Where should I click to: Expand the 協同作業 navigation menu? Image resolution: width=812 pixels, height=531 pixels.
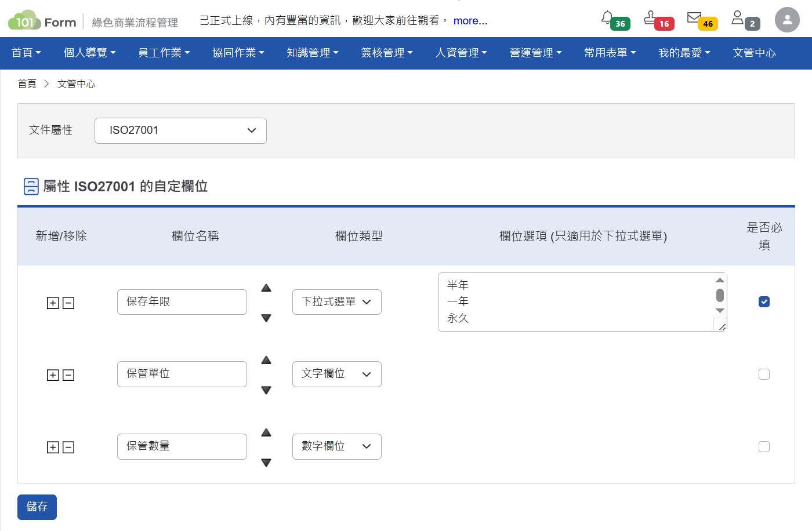coord(238,53)
